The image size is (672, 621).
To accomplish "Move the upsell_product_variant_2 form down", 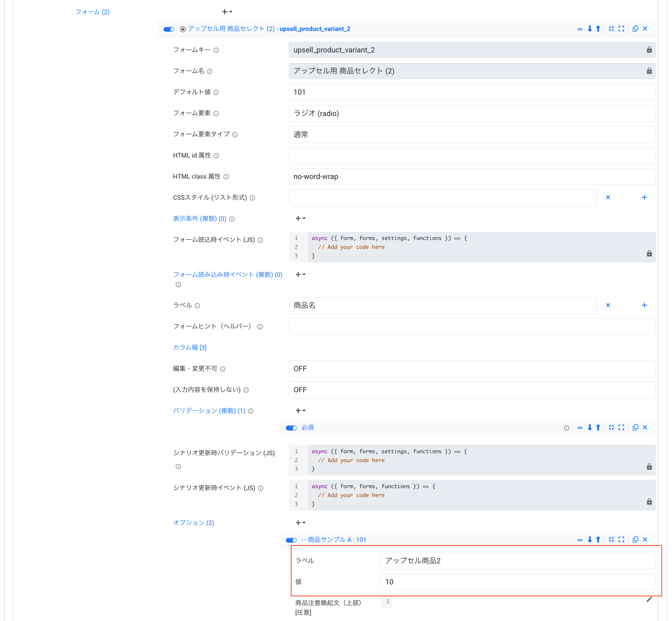I will coord(590,29).
